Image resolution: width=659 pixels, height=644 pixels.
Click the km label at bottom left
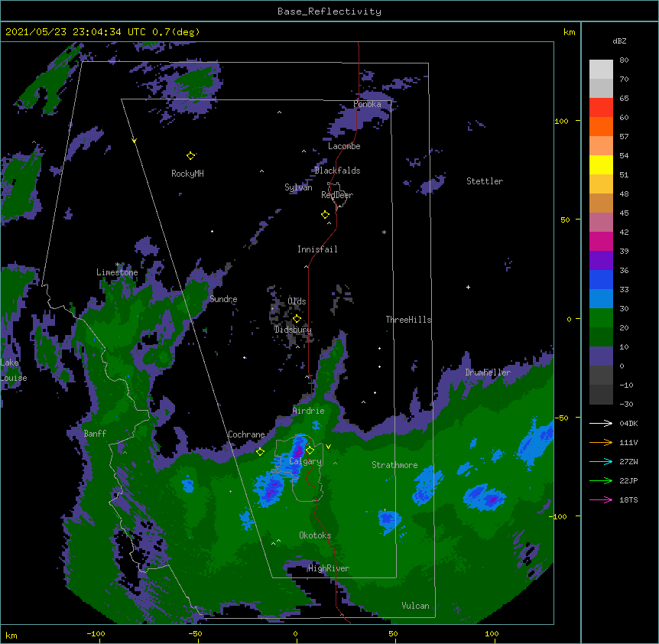tap(11, 635)
